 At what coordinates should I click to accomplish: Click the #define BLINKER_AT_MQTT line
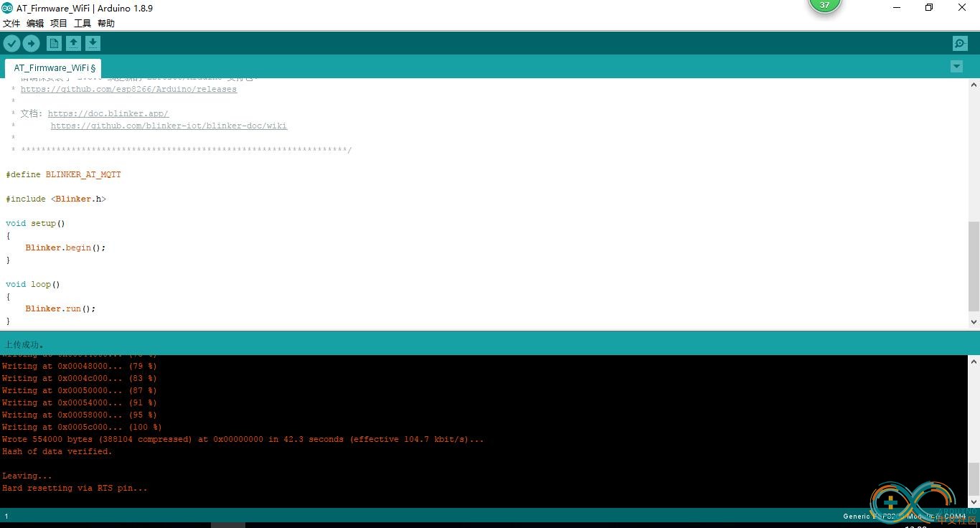pyautogui.click(x=63, y=174)
